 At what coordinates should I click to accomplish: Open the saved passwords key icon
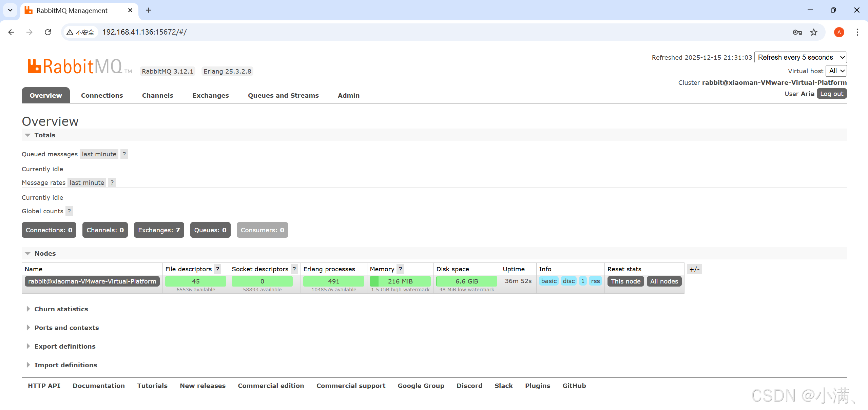pos(797,32)
